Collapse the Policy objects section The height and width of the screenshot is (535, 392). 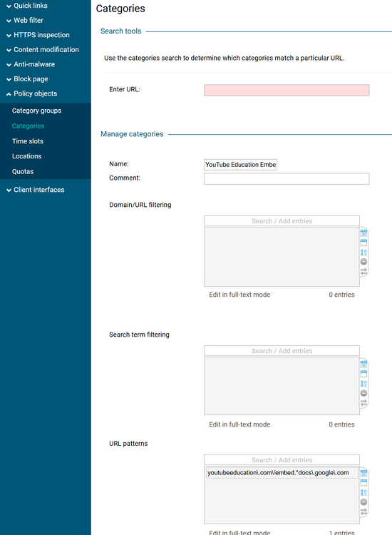coord(31,93)
